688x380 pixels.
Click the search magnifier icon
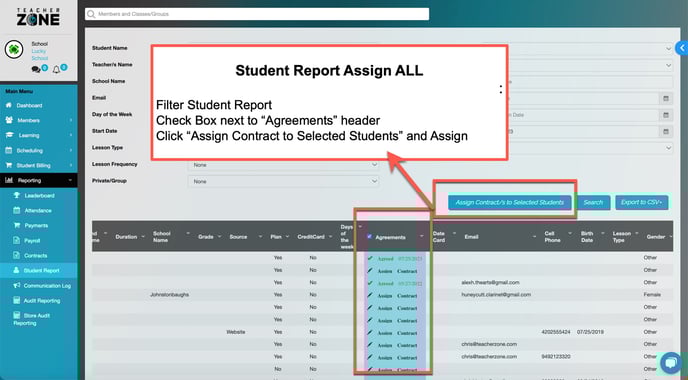91,14
